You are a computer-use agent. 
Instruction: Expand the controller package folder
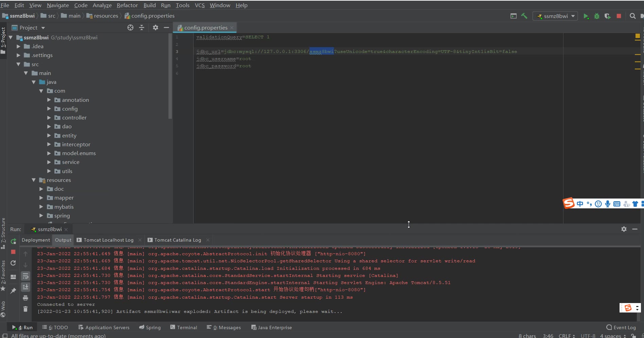49,118
